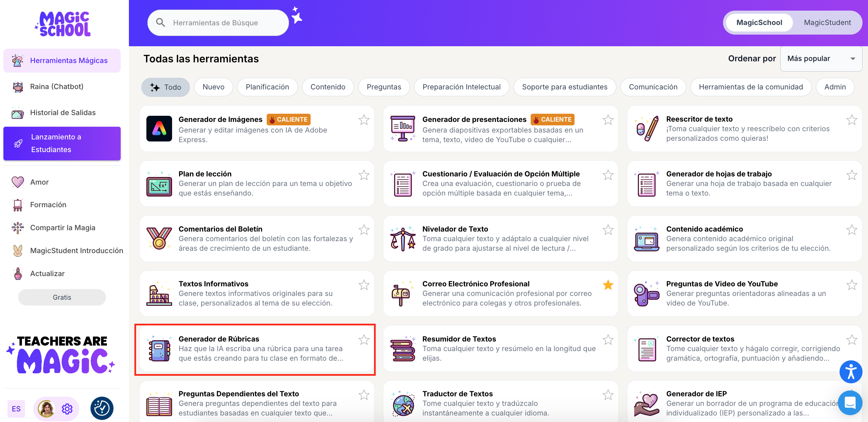868x422 pixels.
Task: Click the Gratis plan button
Action: [x=62, y=297]
